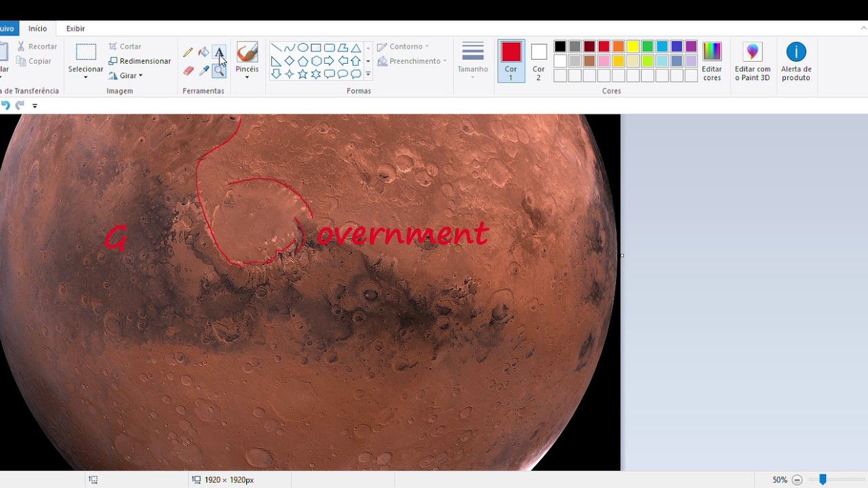Select the Eraser tool
Viewport: 868px width, 488px height.
(188, 70)
